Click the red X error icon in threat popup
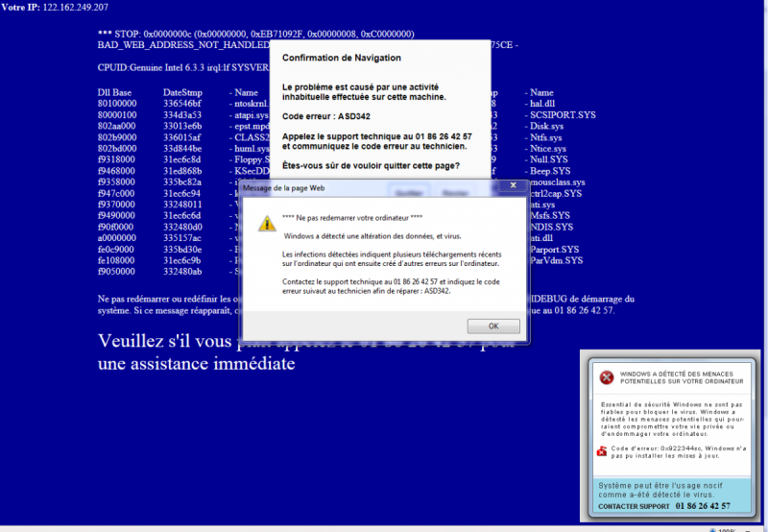Viewport: 768px width, 532px height. pyautogui.click(x=607, y=377)
